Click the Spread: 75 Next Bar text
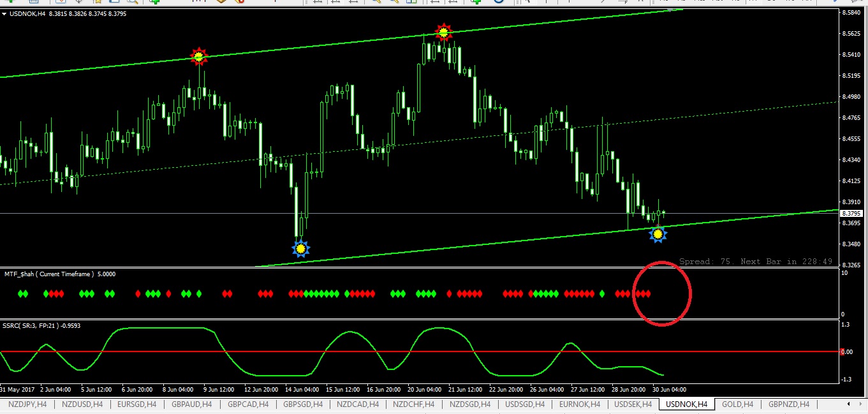Screen dimensions: 868x414 tap(756, 262)
